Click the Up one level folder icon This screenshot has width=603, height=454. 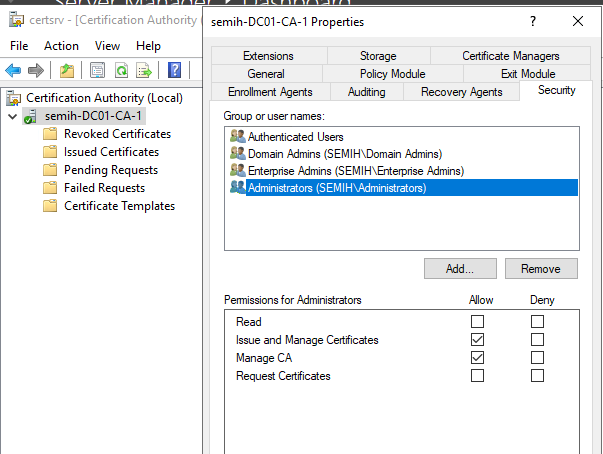pyautogui.click(x=67, y=70)
